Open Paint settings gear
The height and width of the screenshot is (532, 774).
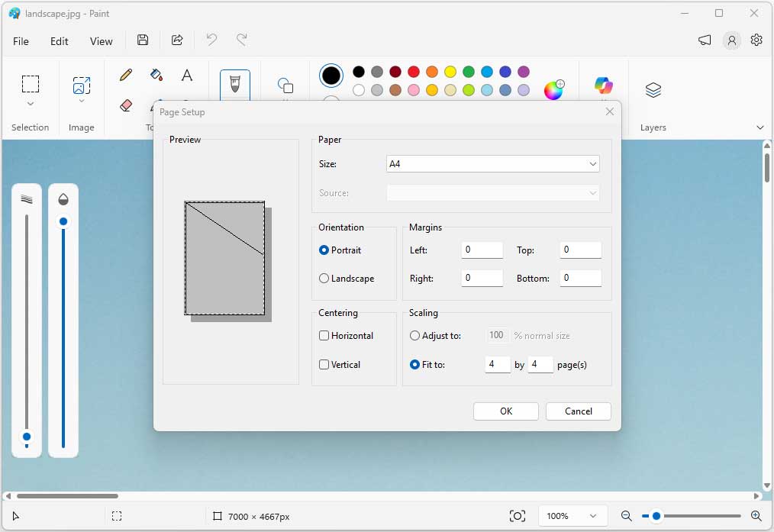(x=756, y=40)
